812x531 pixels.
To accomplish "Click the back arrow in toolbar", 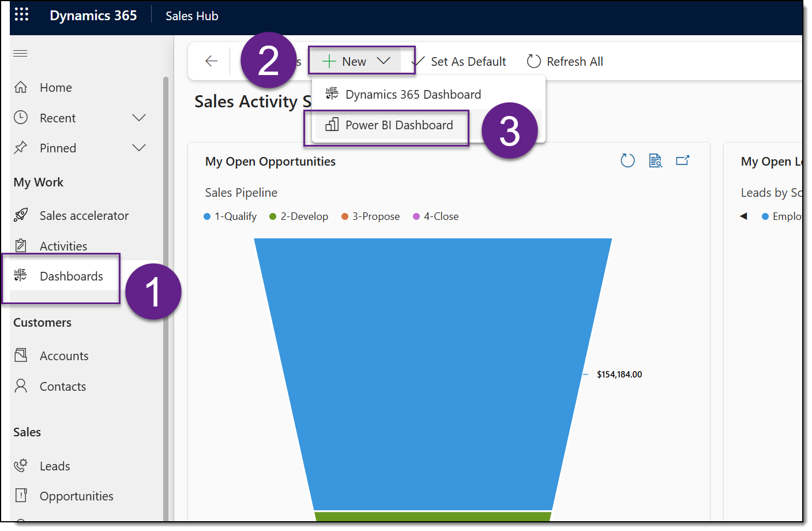I will point(211,61).
